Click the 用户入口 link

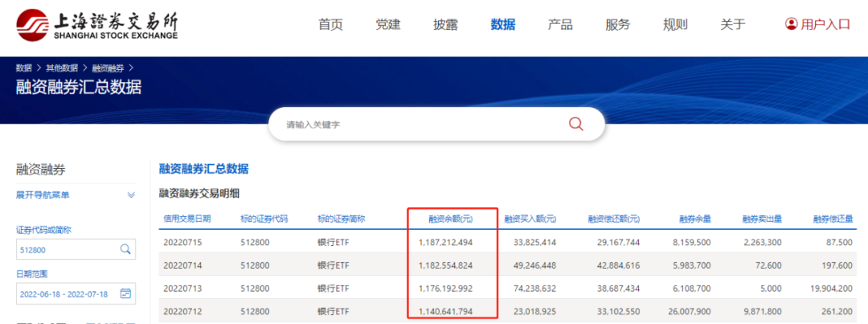coord(825,24)
